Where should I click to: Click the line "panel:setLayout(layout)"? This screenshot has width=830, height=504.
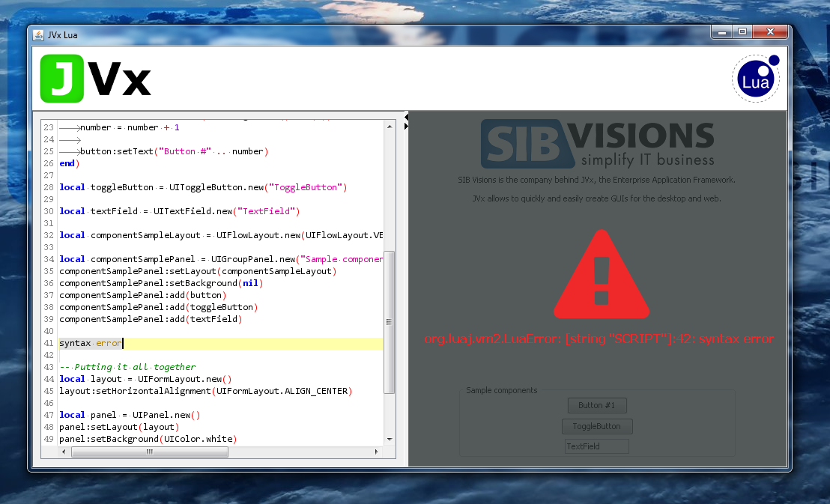(120, 427)
